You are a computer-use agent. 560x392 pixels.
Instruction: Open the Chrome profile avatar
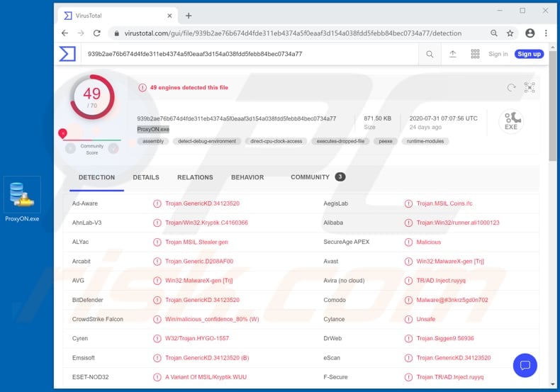point(530,33)
